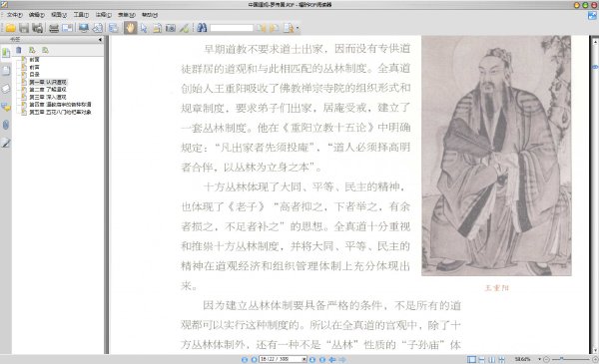Select the second bookmark in the tree
Viewport: 599px width, 364px height.
(x=34, y=67)
